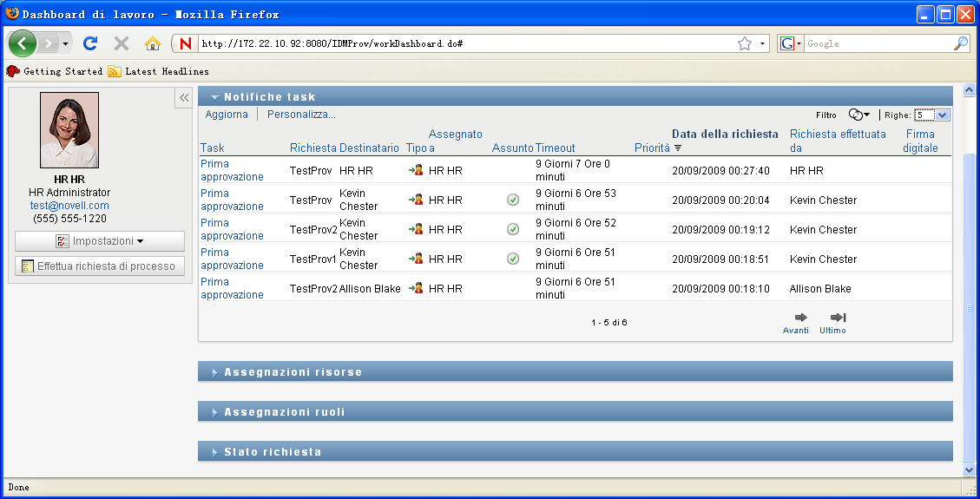The width and height of the screenshot is (980, 499).
Task: Bookmark page with the star icon
Action: point(745,43)
